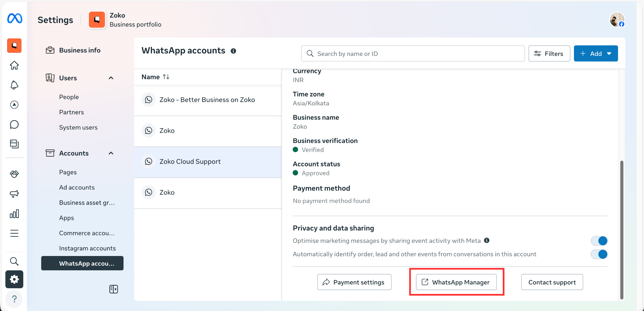Click the help question mark icon

click(x=14, y=299)
